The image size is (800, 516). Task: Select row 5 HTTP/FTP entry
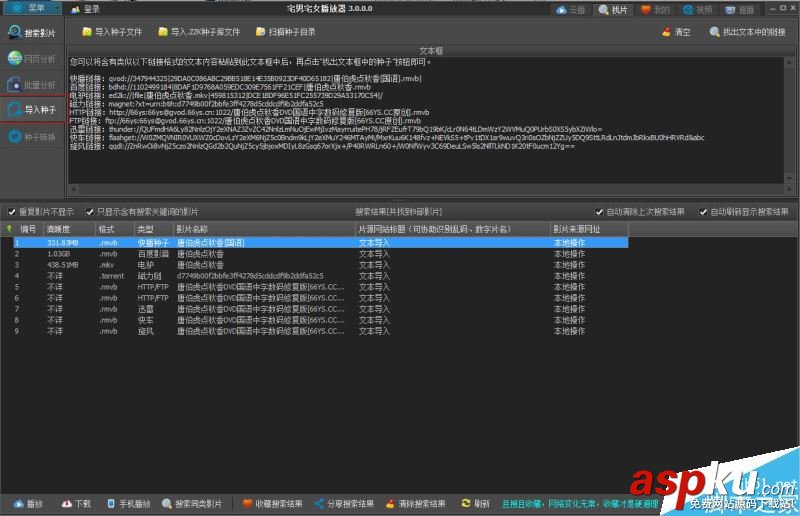320,287
